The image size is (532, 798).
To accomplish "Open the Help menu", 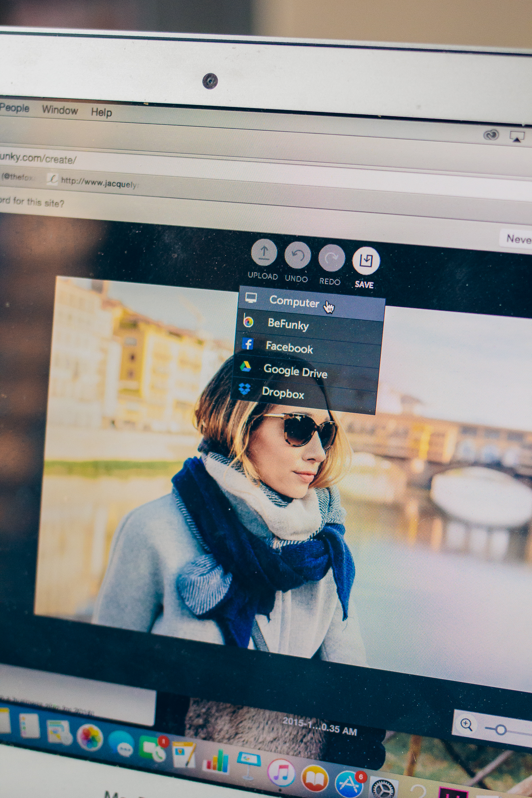I will 102,112.
